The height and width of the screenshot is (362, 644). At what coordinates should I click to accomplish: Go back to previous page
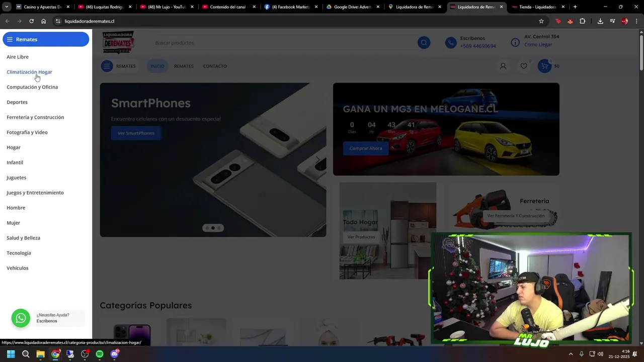(7, 21)
